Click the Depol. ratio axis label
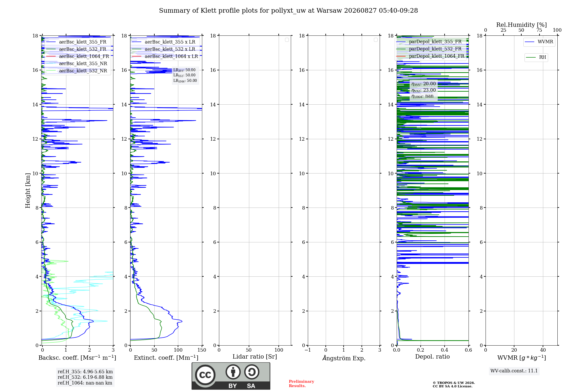Screen dimensions: 577x392 point(432,357)
